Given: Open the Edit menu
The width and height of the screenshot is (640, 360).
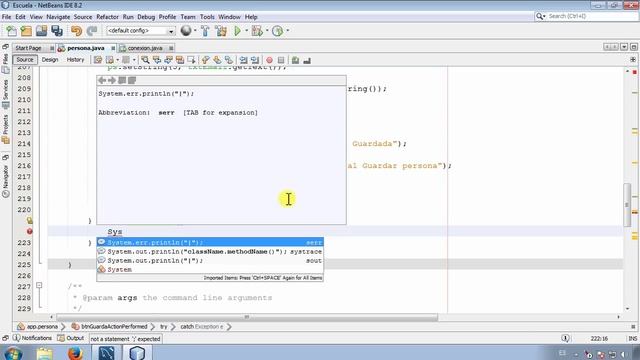Looking at the screenshot, I should (20, 17).
